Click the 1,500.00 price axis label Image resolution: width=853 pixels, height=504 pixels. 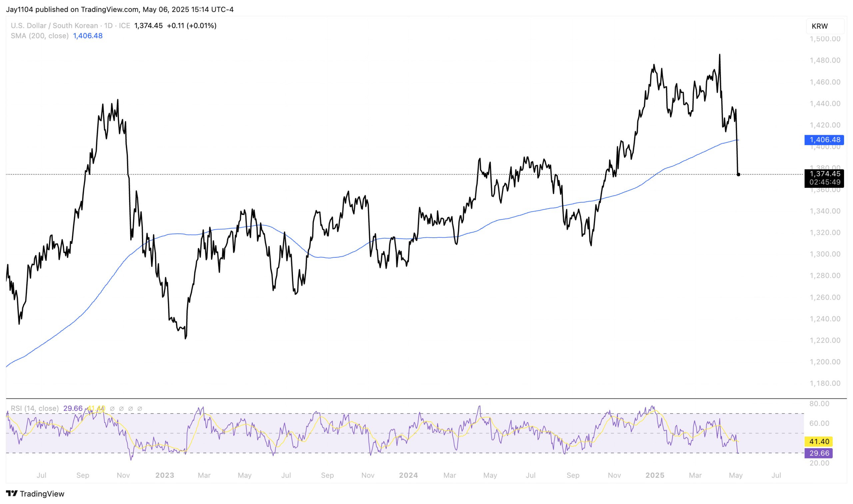(825, 39)
